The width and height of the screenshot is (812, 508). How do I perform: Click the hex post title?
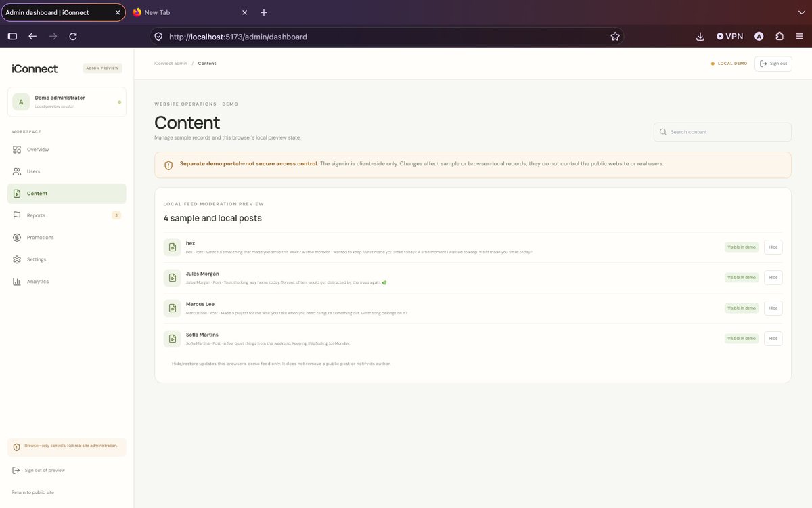tap(190, 243)
